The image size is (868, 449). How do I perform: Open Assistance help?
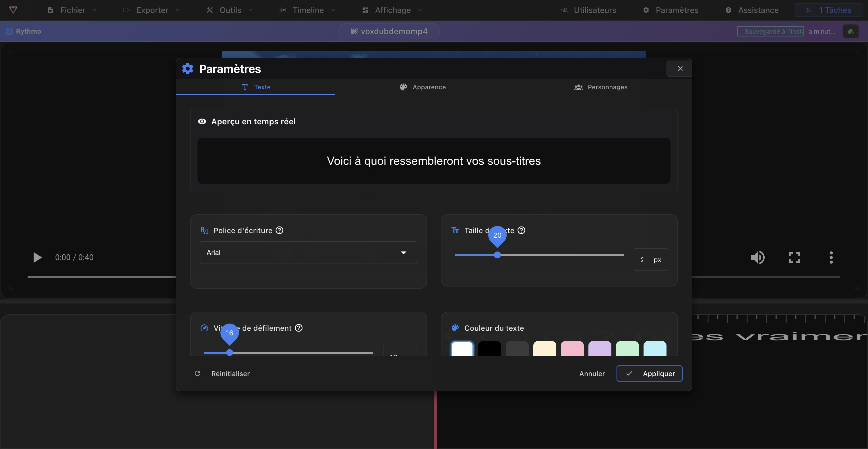(x=752, y=10)
